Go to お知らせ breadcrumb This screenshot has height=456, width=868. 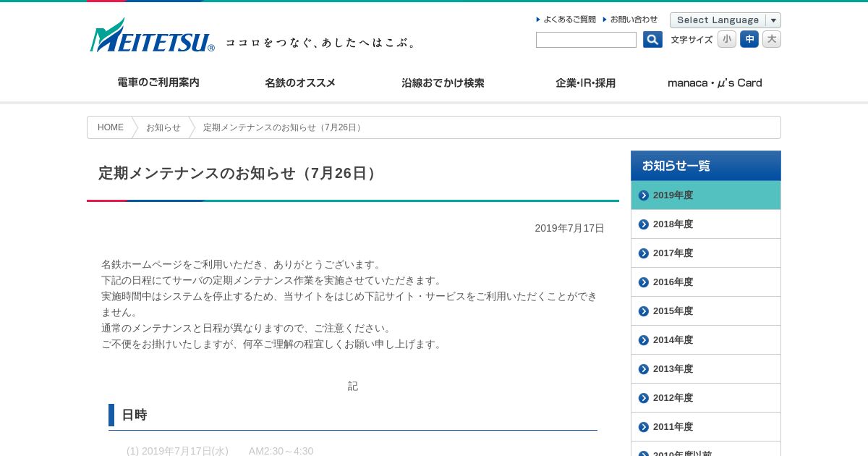click(x=163, y=127)
